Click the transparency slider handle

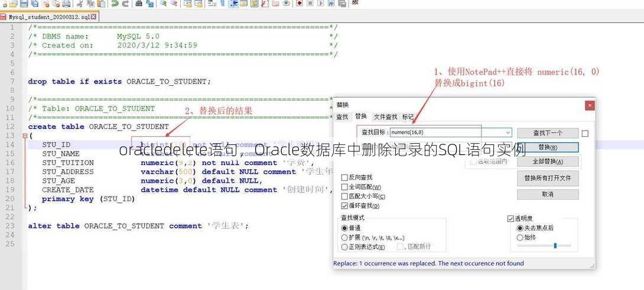(555, 246)
